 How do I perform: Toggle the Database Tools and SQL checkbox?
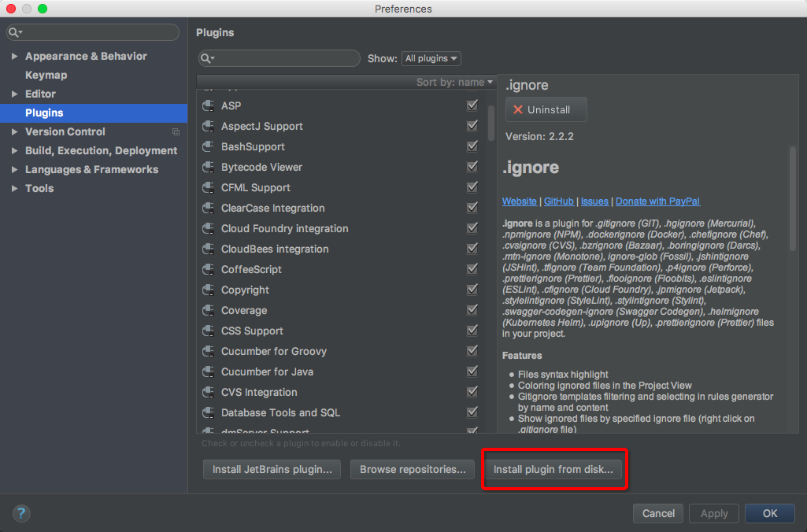(472, 412)
